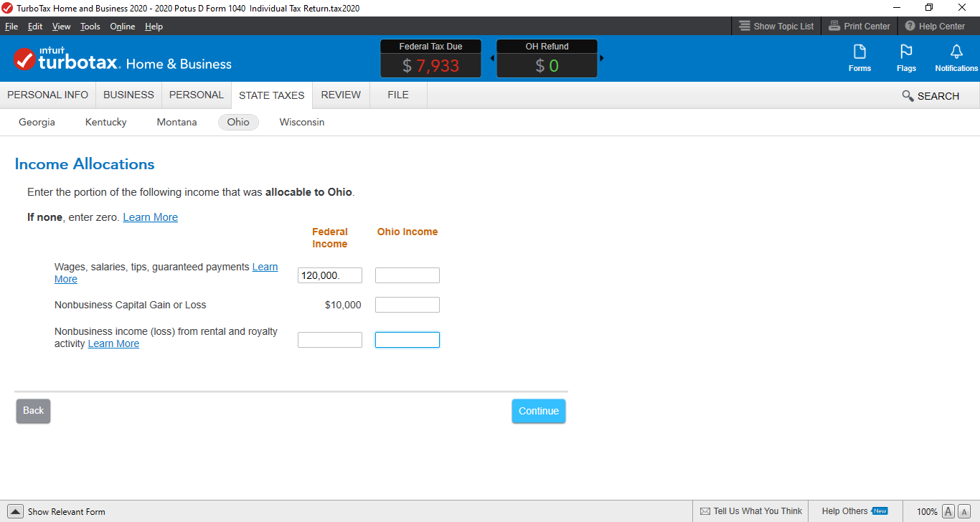Open Show Topic List
Image resolution: width=980 pixels, height=522 pixels.
(776, 27)
